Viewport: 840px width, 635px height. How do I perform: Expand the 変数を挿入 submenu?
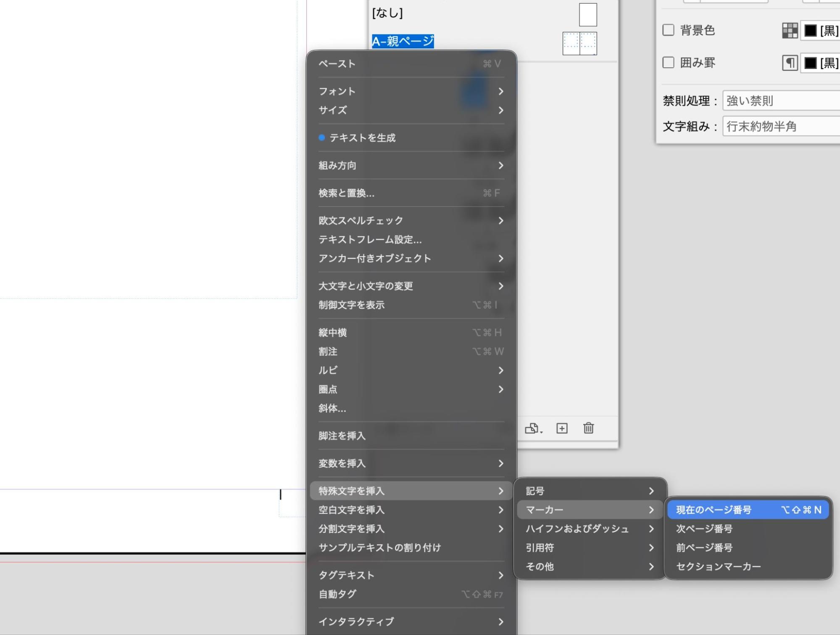(x=411, y=463)
